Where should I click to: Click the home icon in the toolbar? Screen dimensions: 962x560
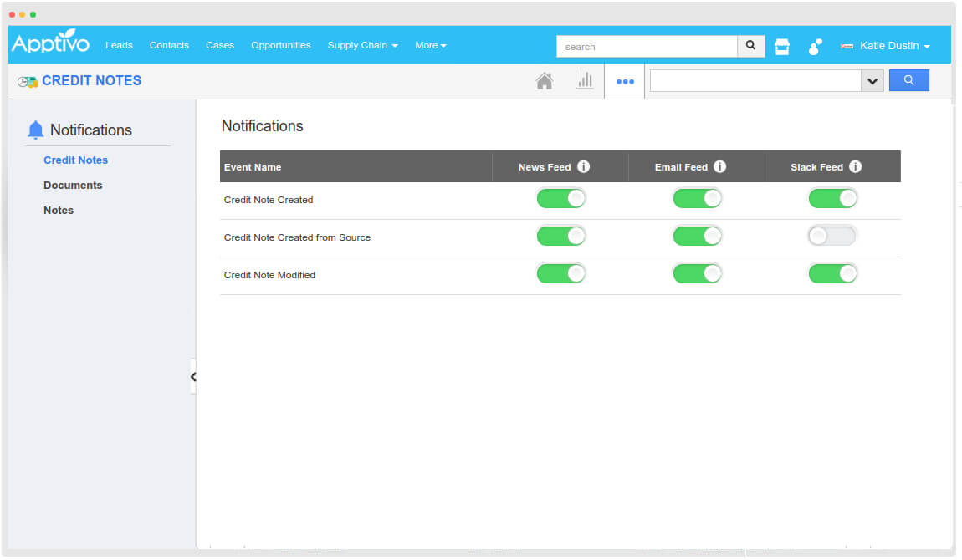[545, 81]
